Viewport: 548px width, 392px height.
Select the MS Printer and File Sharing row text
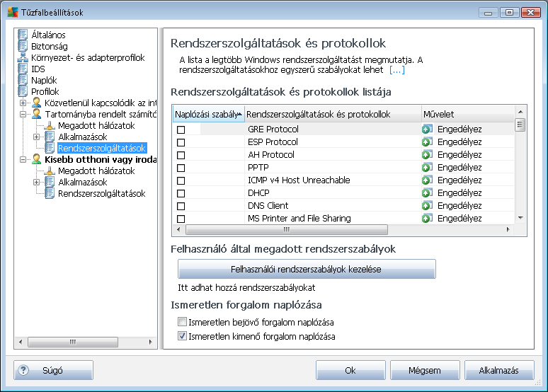tap(299, 219)
